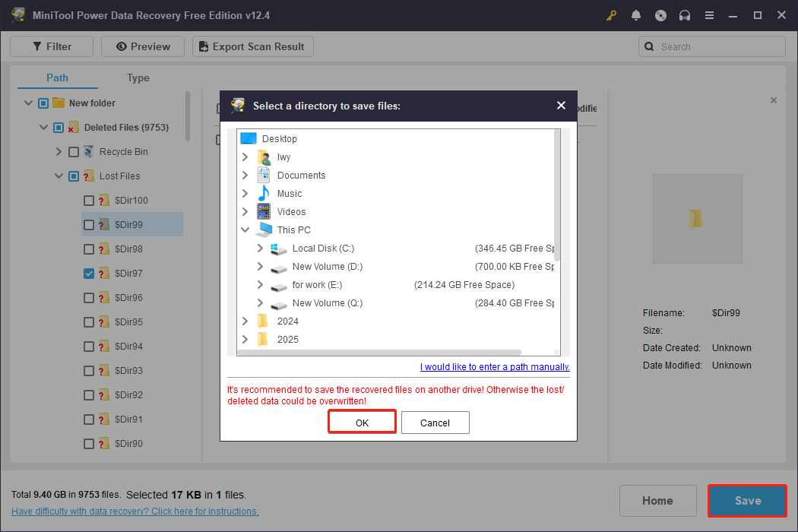Click the Filter toolbar button
The height and width of the screenshot is (532, 798).
pyautogui.click(x=52, y=46)
